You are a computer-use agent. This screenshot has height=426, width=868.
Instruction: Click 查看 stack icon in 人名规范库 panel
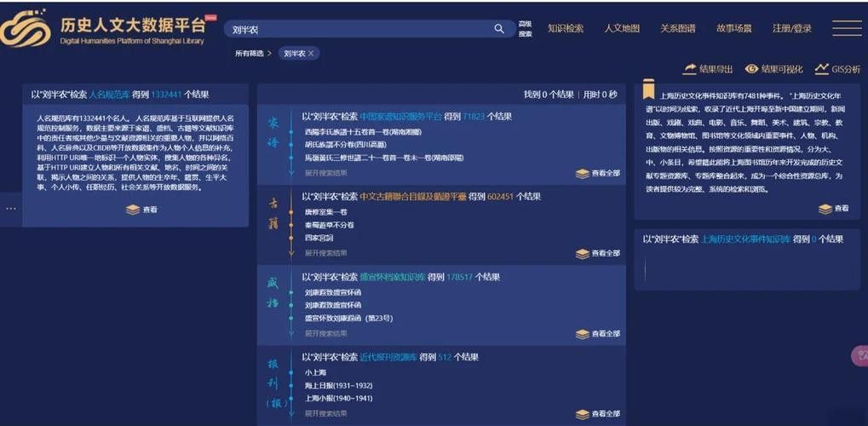click(132, 210)
